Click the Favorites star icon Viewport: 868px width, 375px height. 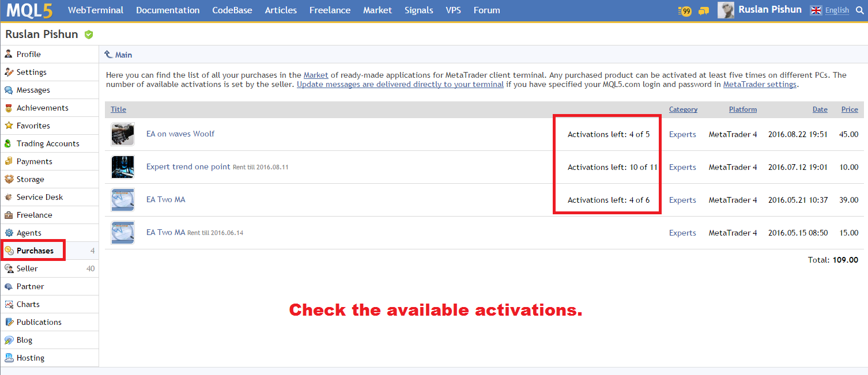click(9, 126)
